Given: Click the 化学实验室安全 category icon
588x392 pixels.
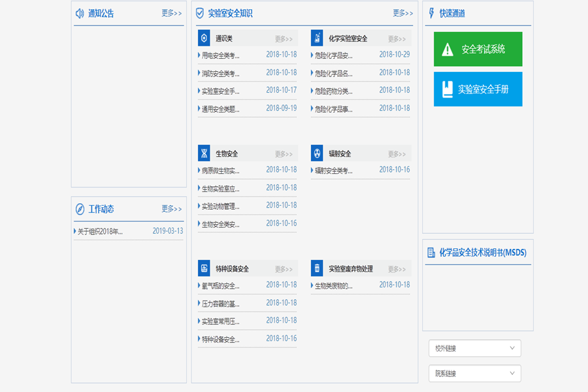Looking at the screenshot, I should [x=317, y=39].
